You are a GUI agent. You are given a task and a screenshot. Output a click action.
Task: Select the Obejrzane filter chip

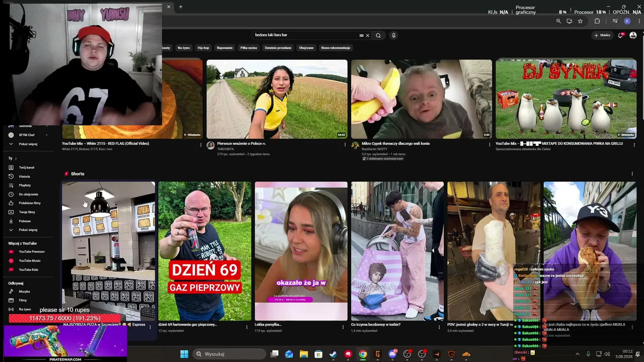[x=306, y=48]
